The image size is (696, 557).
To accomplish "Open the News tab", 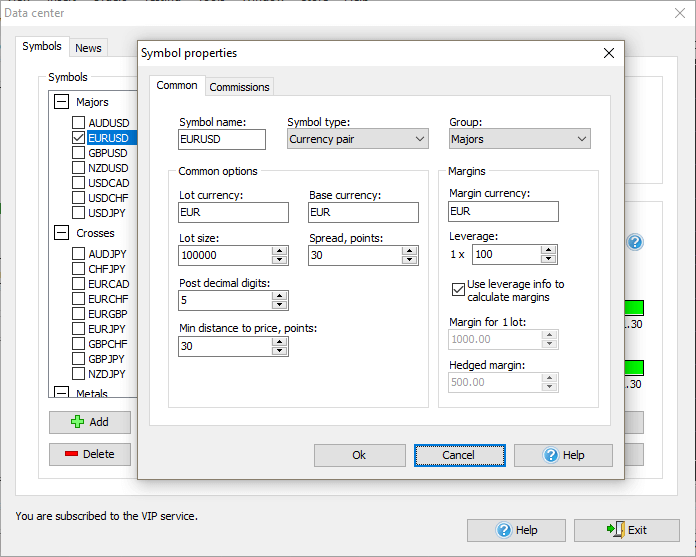I will tap(88, 48).
